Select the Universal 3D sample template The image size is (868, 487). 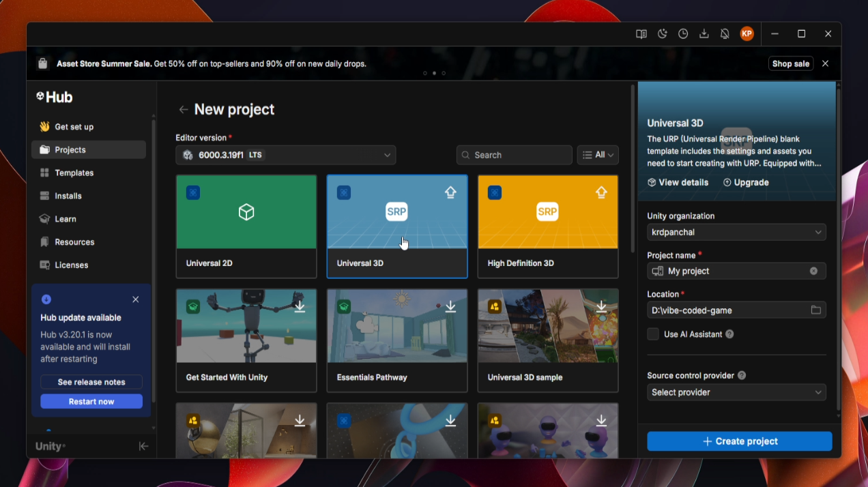tap(548, 340)
